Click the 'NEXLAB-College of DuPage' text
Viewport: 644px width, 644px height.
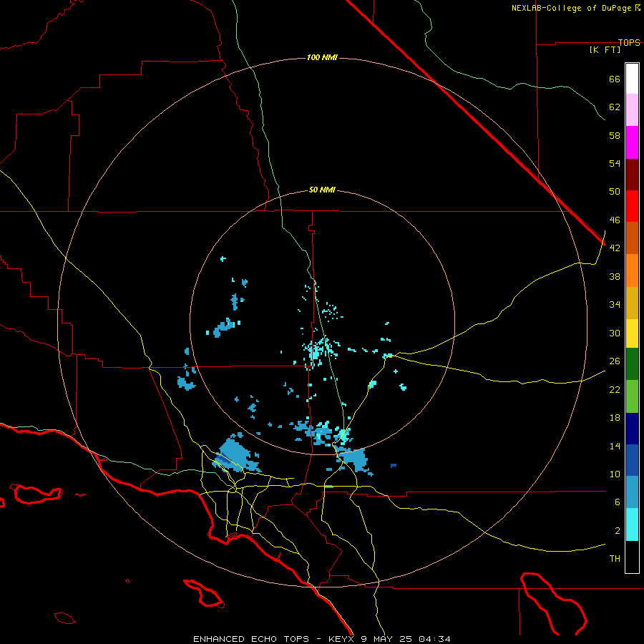[x=572, y=8]
